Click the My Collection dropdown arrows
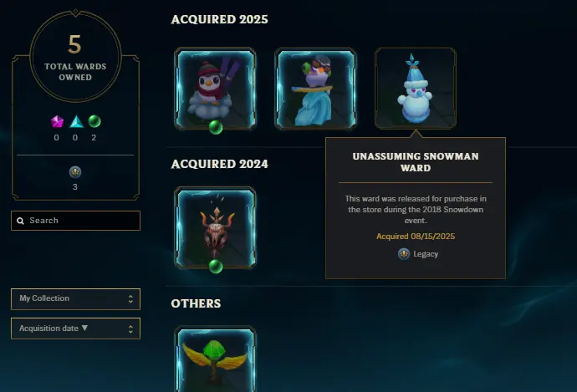Viewport: 577px width, 392px height. (130, 299)
